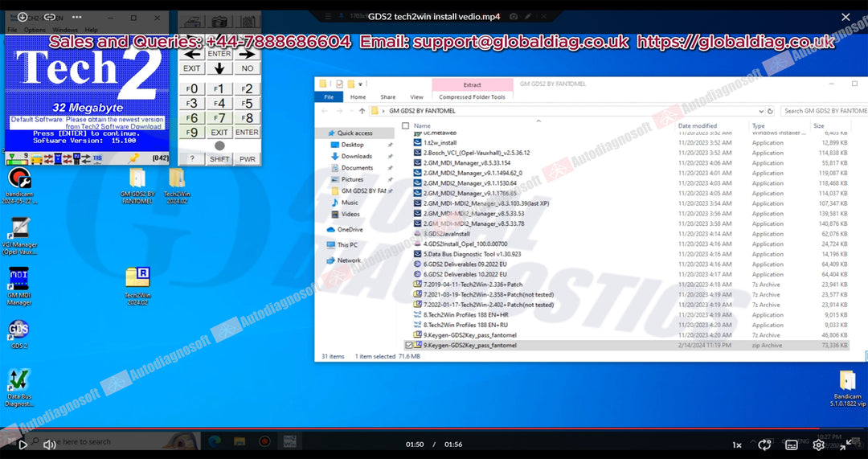Open the Help menu in Tech2 window
This screenshot has width=868, height=459.
tap(92, 30)
